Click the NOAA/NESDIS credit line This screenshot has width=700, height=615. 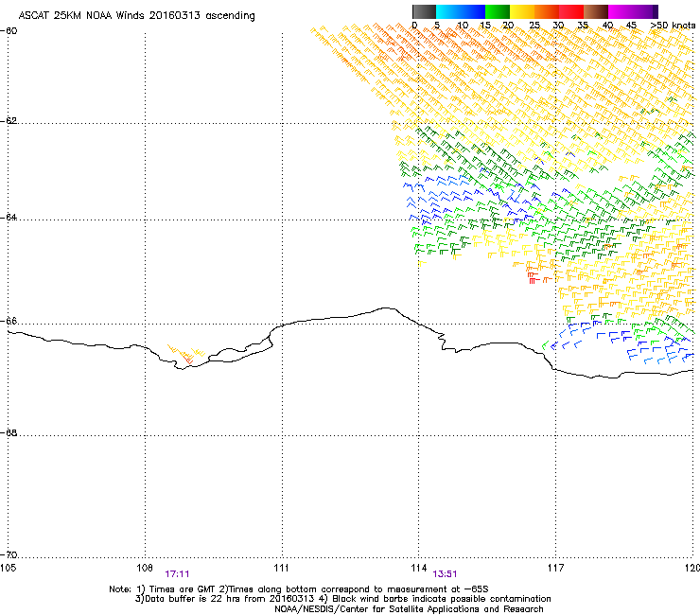pos(409,609)
